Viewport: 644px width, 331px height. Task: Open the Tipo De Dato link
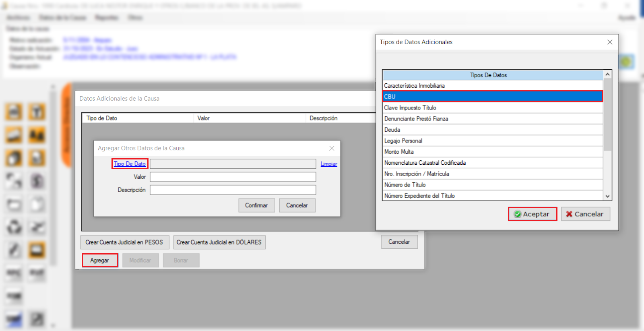pyautogui.click(x=130, y=164)
